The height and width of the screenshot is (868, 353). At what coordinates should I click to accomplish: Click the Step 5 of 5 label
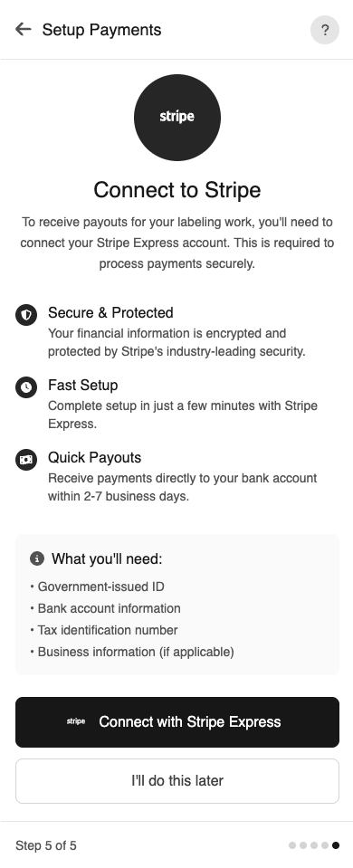tap(46, 845)
